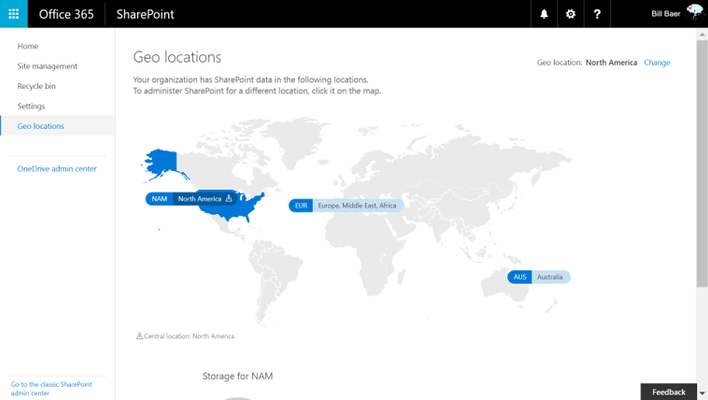Screen dimensions: 708x400
Task: Click the Europe, Middle East, Africa label
Action: (357, 205)
